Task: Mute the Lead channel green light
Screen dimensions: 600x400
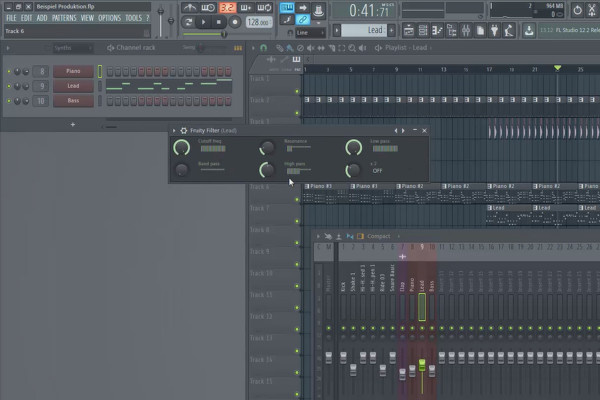Action: [9, 86]
